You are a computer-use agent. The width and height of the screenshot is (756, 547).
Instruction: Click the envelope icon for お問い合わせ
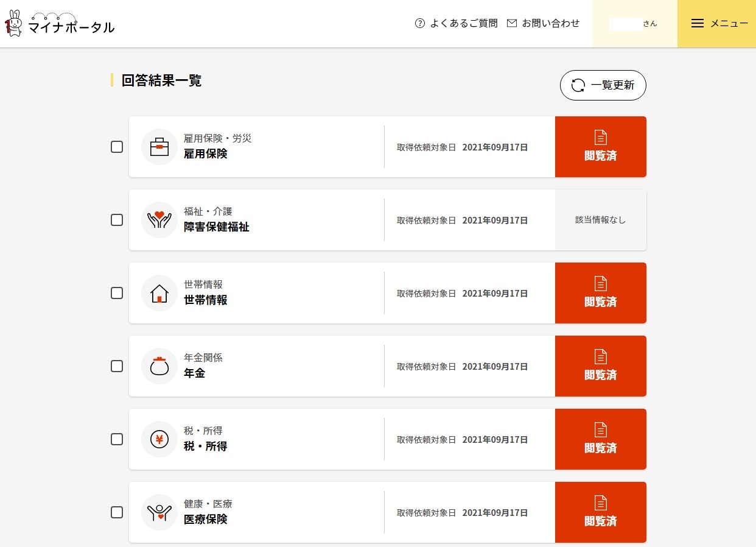click(x=512, y=23)
